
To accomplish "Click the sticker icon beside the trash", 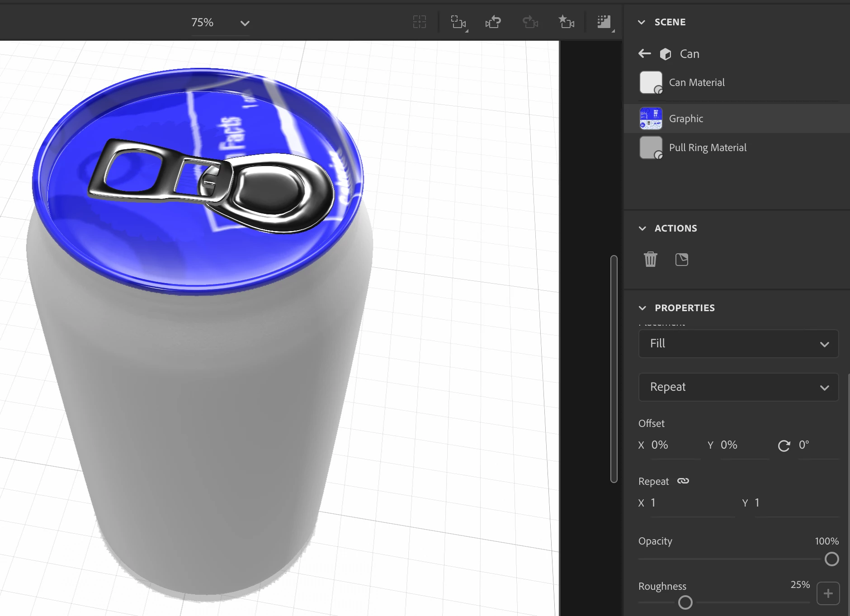I will (x=682, y=260).
